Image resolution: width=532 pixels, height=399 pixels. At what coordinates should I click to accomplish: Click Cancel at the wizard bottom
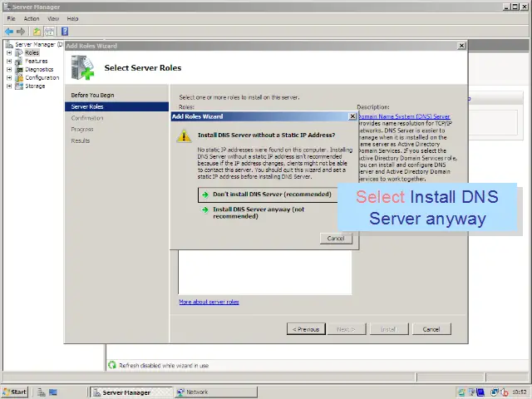point(431,329)
